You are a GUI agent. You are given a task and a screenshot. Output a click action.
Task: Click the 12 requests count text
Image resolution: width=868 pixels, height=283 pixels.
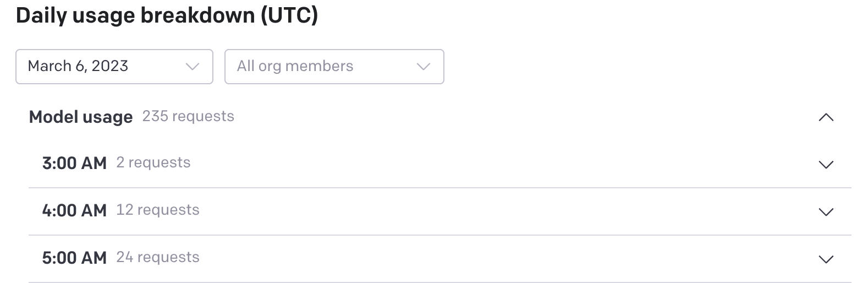click(x=158, y=210)
